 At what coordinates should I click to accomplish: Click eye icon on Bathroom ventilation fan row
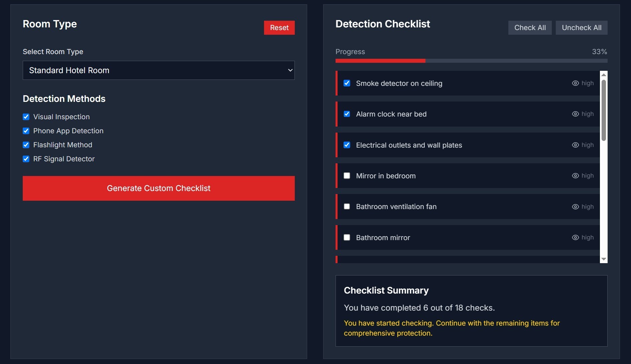575,207
